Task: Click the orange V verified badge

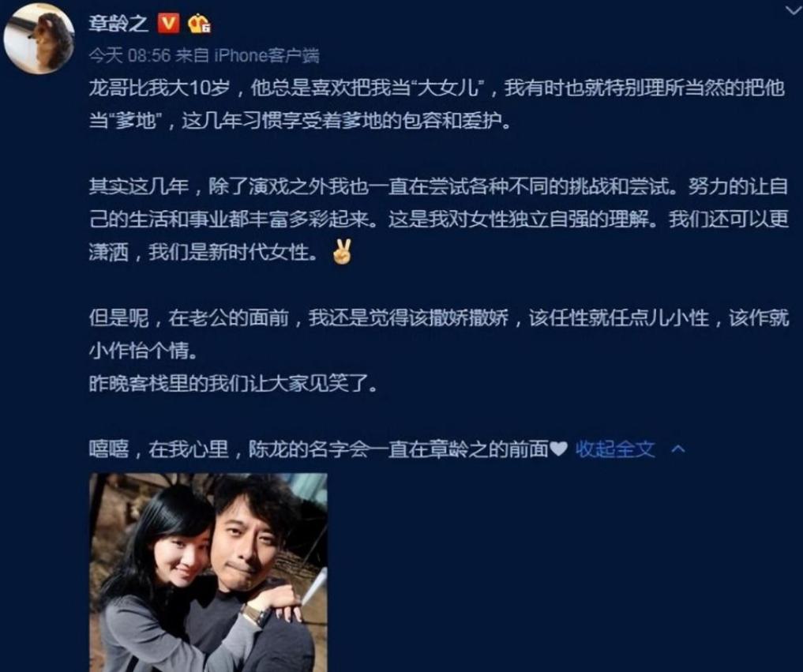Action: tap(168, 24)
